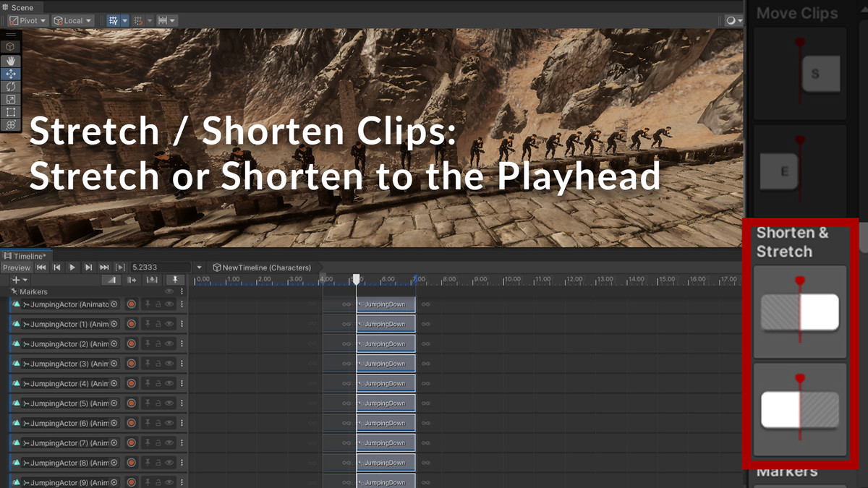Toggle visibility of the Markers track
The image size is (868, 488).
point(169,292)
